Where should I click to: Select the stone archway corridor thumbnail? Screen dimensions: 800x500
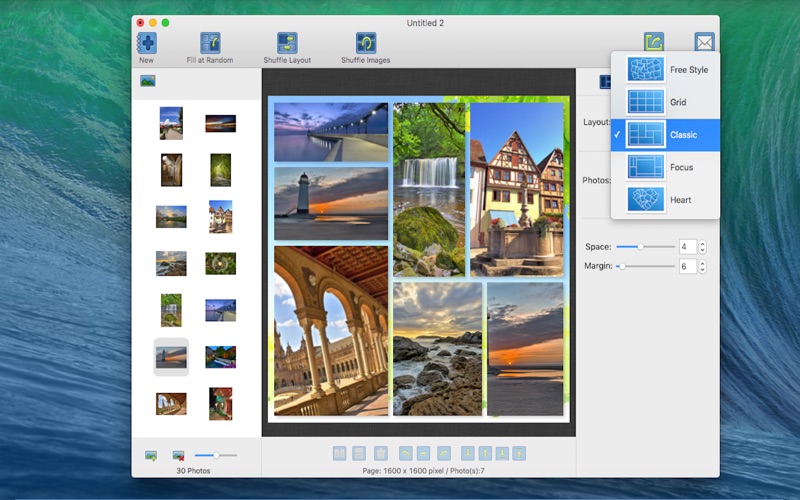coord(171,170)
